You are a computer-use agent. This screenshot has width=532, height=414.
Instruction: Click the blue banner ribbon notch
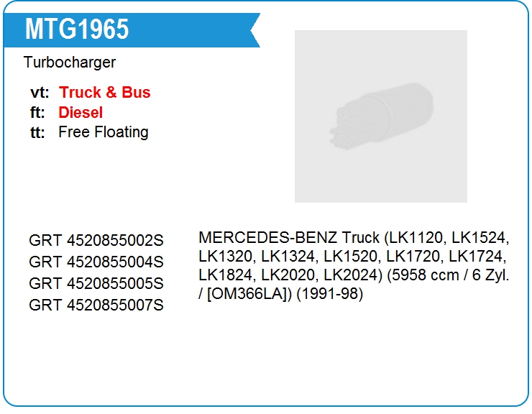(255, 30)
